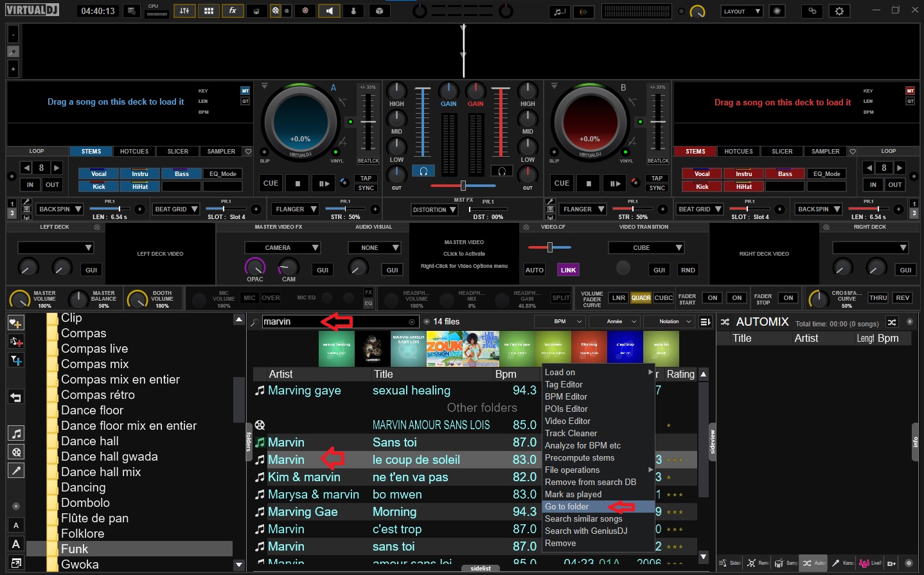
Task: Click the browser pop-out window icon
Action: (x=16, y=563)
